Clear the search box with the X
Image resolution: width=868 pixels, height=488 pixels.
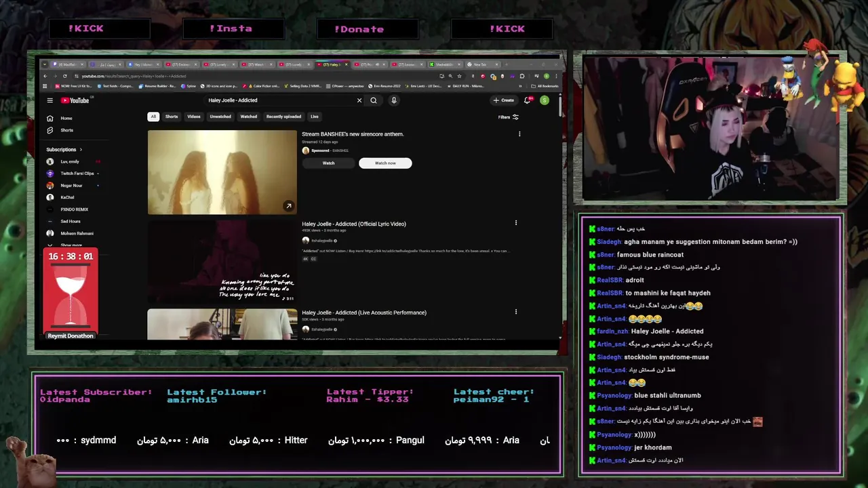[359, 100]
